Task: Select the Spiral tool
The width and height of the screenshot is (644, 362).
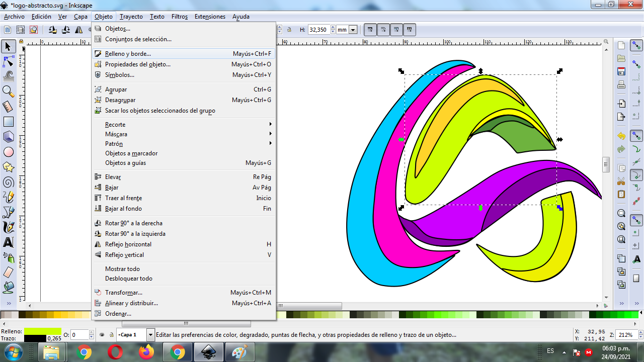Action: pos(8,182)
